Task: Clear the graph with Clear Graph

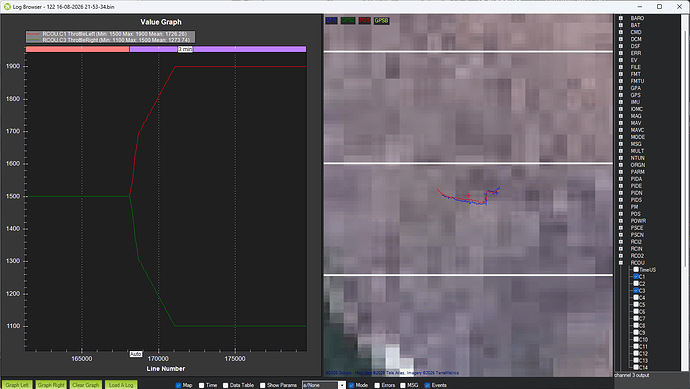Action: point(86,385)
